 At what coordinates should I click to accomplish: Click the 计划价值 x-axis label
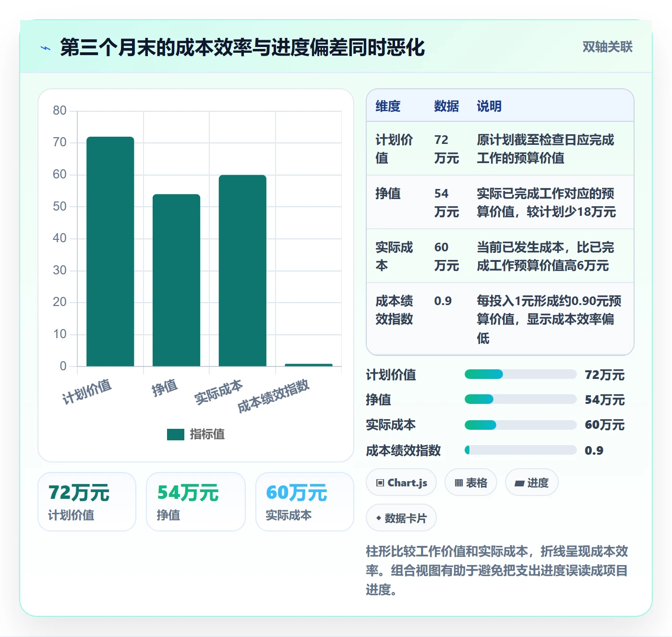click(x=87, y=391)
